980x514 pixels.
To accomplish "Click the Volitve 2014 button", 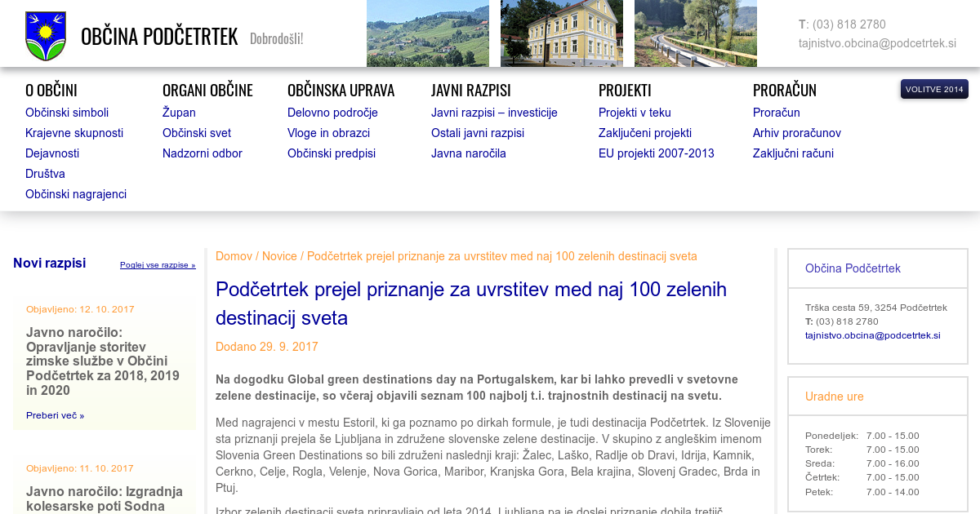I will click(x=934, y=89).
